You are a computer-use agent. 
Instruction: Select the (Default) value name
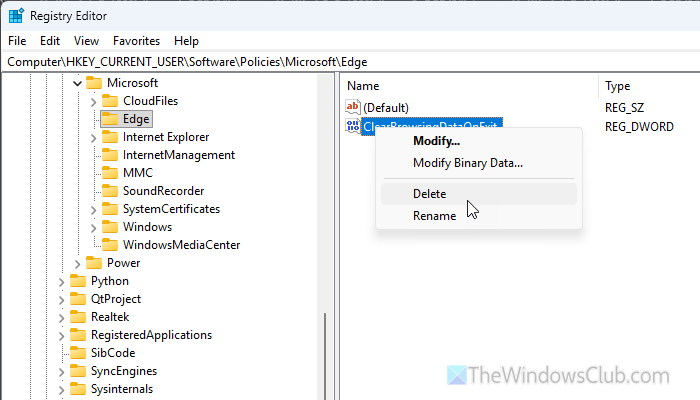point(386,108)
